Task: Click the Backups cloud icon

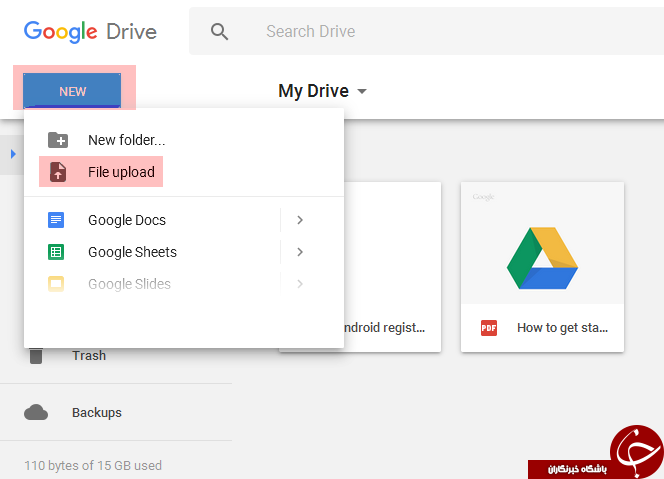Action: 36,412
